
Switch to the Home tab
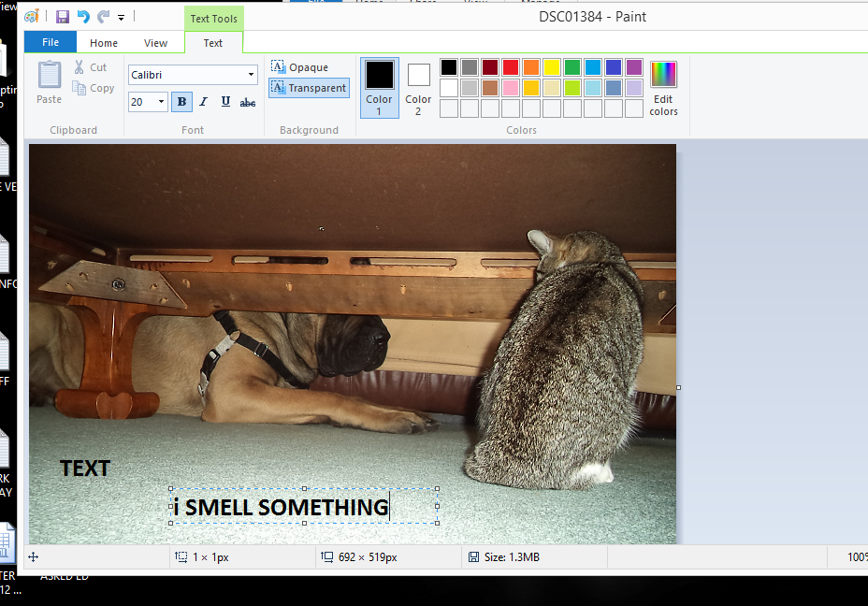(x=104, y=43)
